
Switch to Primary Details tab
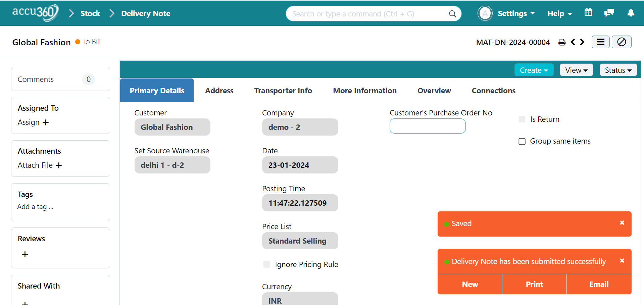157,91
